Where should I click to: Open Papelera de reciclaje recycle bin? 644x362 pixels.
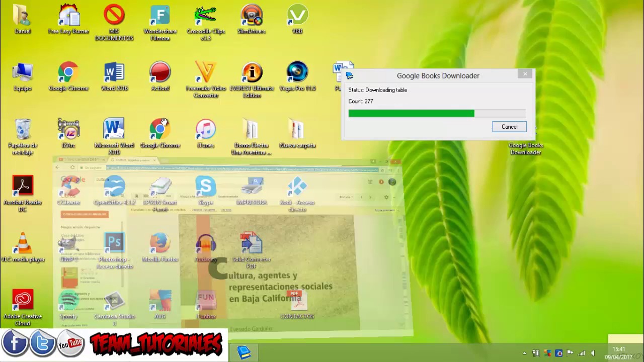(23, 137)
